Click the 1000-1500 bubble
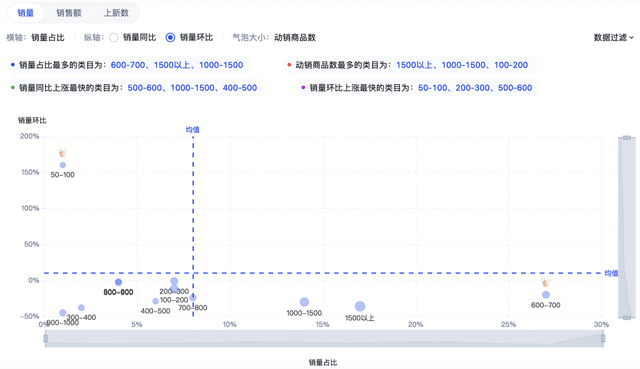 304,302
